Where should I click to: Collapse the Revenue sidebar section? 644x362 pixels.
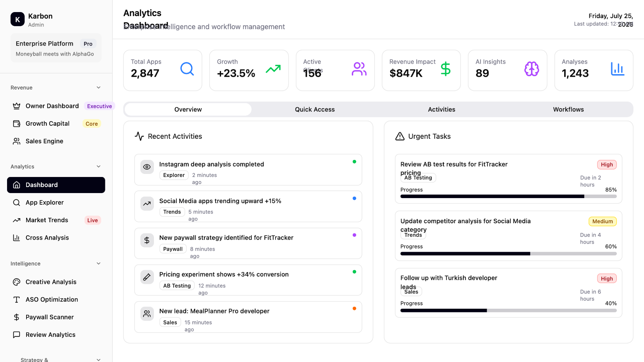click(99, 87)
